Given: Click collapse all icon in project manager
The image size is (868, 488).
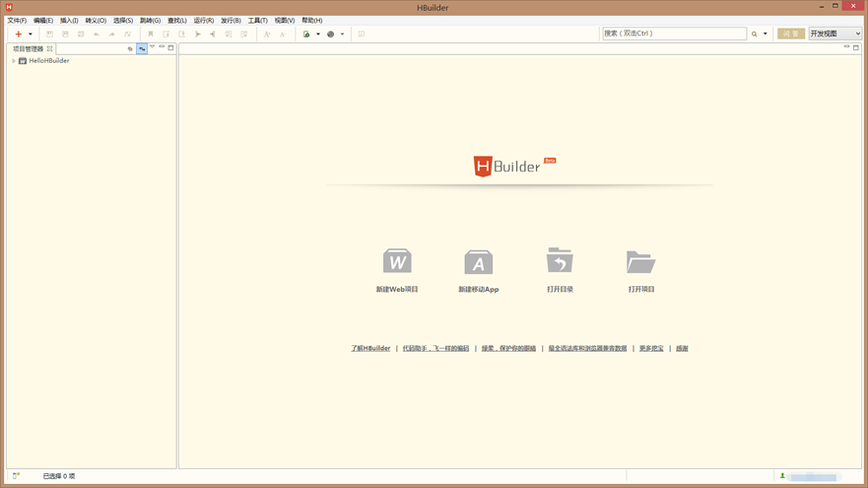Looking at the screenshot, I should (130, 48).
